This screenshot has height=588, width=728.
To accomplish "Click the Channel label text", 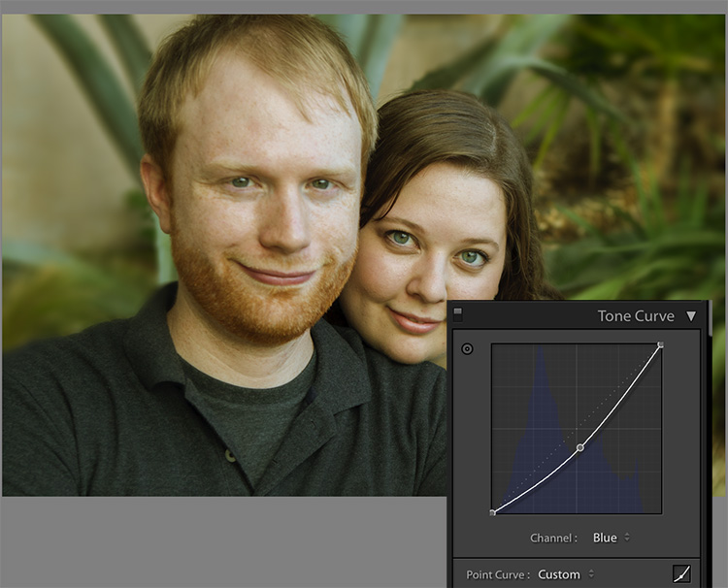I will (553, 539).
